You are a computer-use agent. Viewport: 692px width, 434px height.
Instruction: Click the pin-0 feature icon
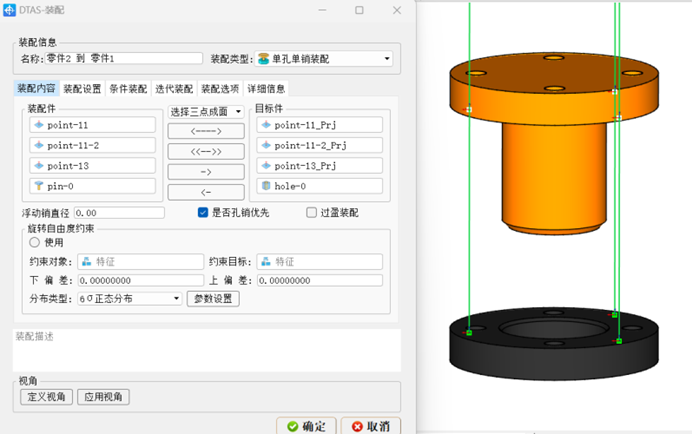[x=39, y=186]
